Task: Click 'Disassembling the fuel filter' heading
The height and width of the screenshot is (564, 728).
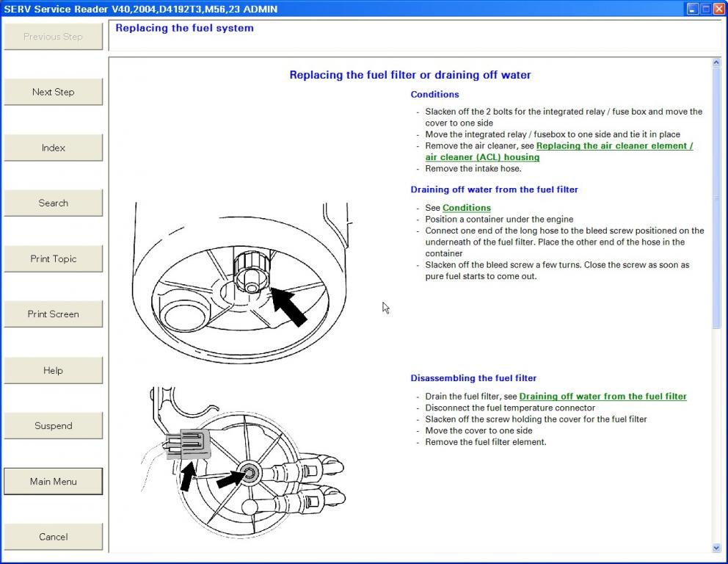Action: (x=473, y=378)
